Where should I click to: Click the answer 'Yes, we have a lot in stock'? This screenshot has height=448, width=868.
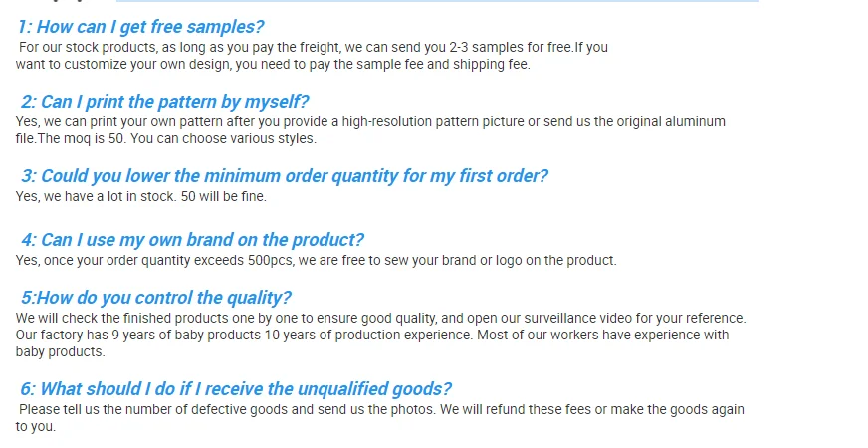coord(141,196)
